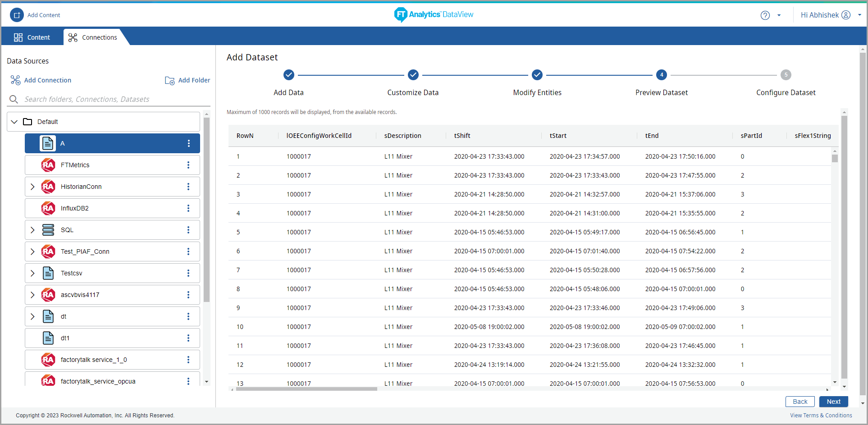
Task: Click the Next button
Action: pyautogui.click(x=833, y=402)
